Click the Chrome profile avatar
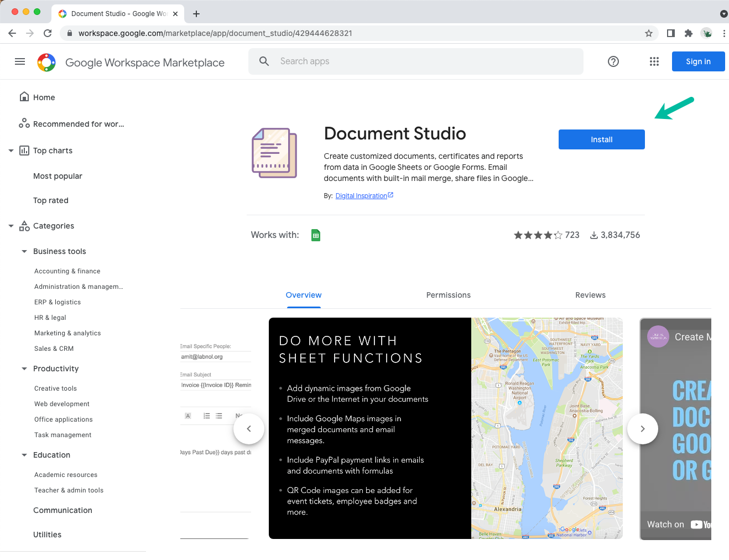 point(706,33)
